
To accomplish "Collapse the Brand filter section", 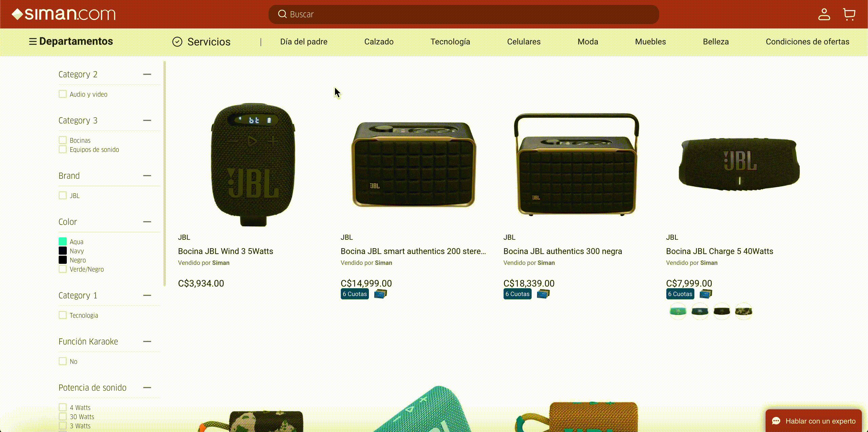I will (x=147, y=176).
